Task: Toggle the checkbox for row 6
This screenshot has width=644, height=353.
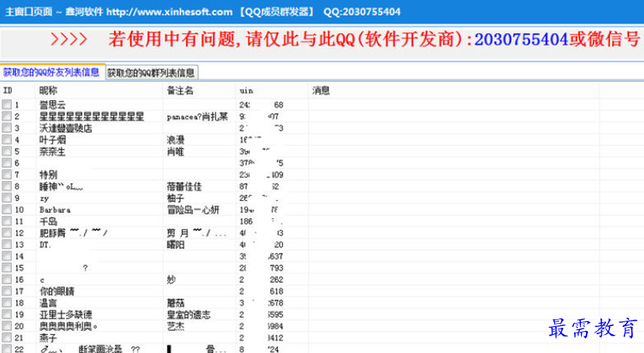Action: click(6, 163)
